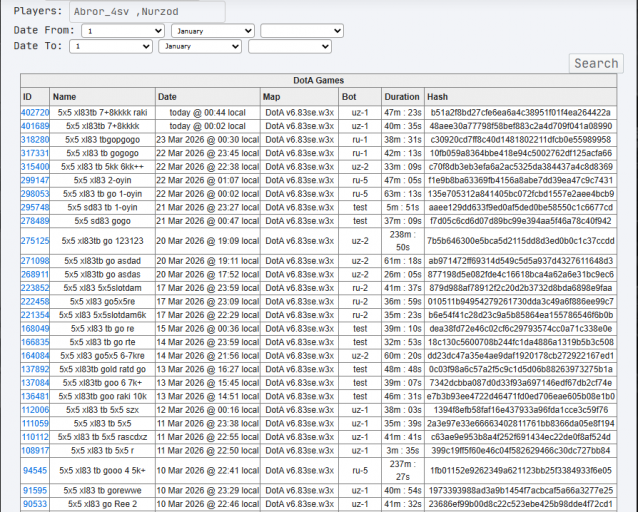Open the Date To month dropdown
638x512 pixels.
pyautogui.click(x=200, y=46)
